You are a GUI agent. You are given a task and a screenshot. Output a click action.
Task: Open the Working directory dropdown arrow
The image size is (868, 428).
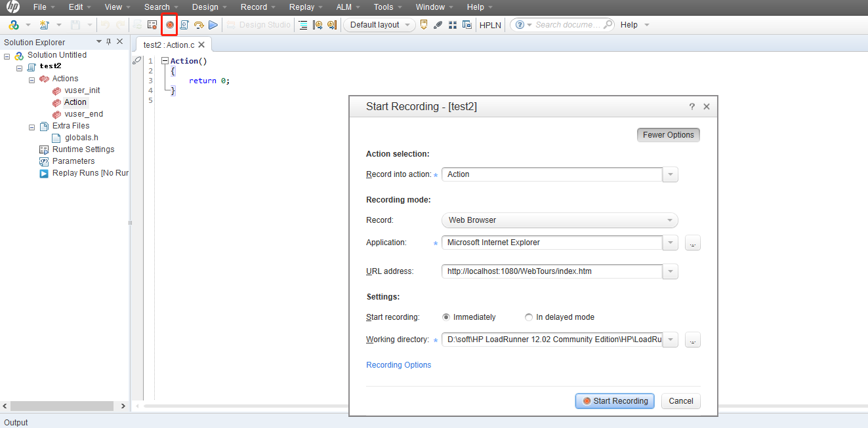(670, 340)
